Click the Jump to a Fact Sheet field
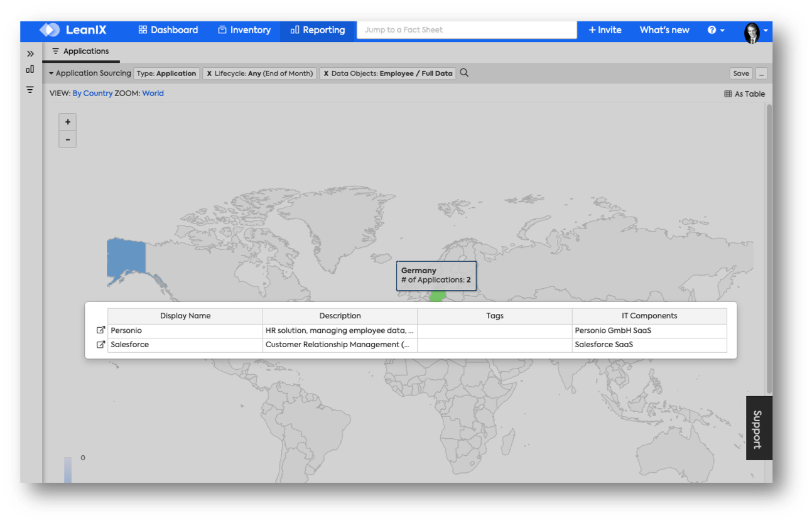The image size is (812, 523). coord(467,30)
